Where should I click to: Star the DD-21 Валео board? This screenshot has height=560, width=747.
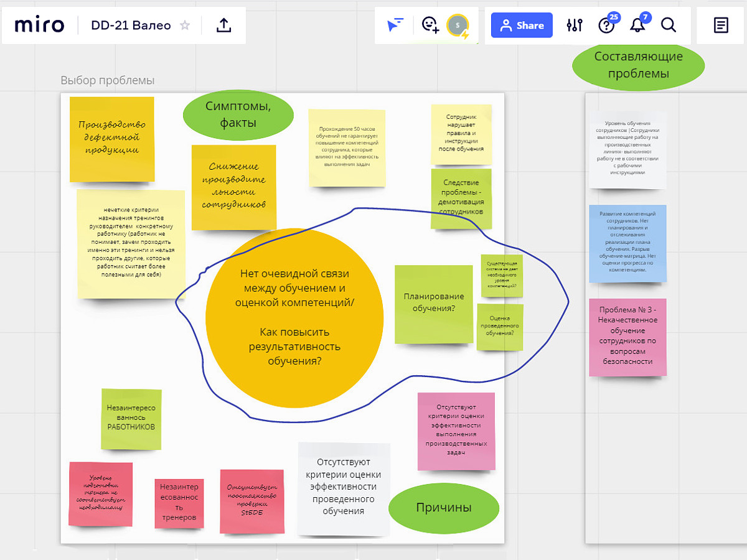click(185, 26)
